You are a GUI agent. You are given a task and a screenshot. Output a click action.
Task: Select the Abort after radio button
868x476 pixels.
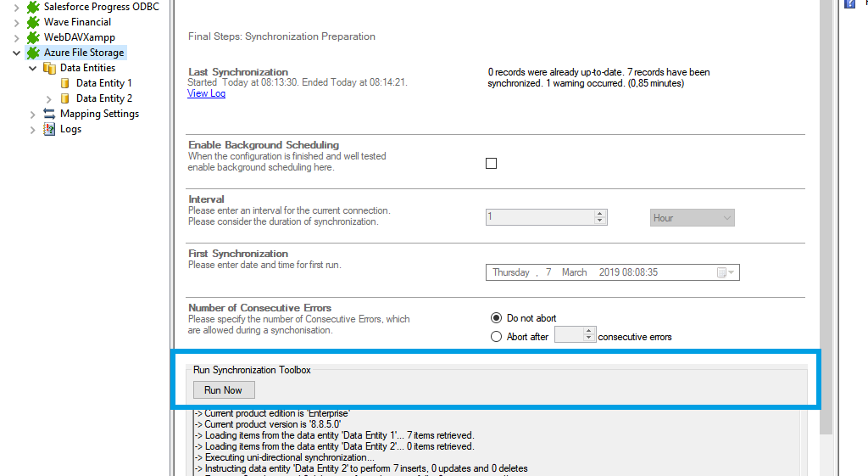tap(497, 337)
